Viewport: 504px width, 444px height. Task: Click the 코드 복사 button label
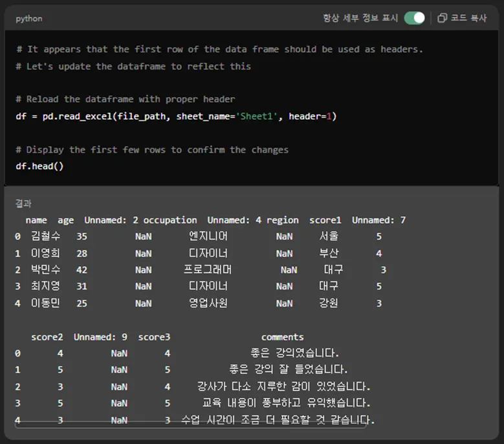[x=468, y=18]
